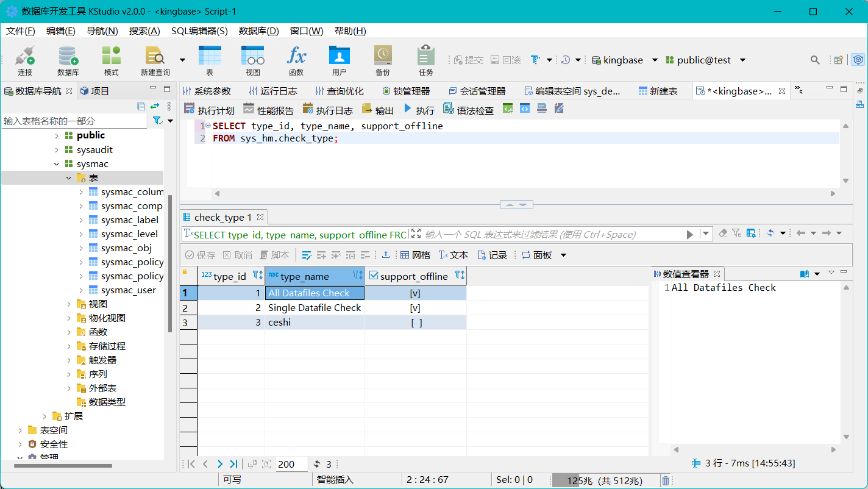This screenshot has height=489, width=868.
Task: Click the 备份 (Backup) toolbar icon
Action: click(x=383, y=60)
